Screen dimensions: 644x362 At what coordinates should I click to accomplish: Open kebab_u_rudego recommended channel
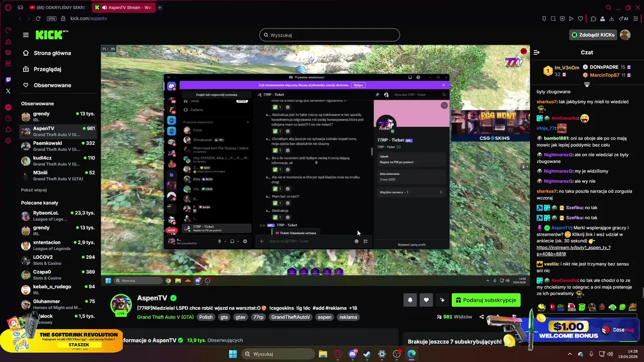(58, 290)
